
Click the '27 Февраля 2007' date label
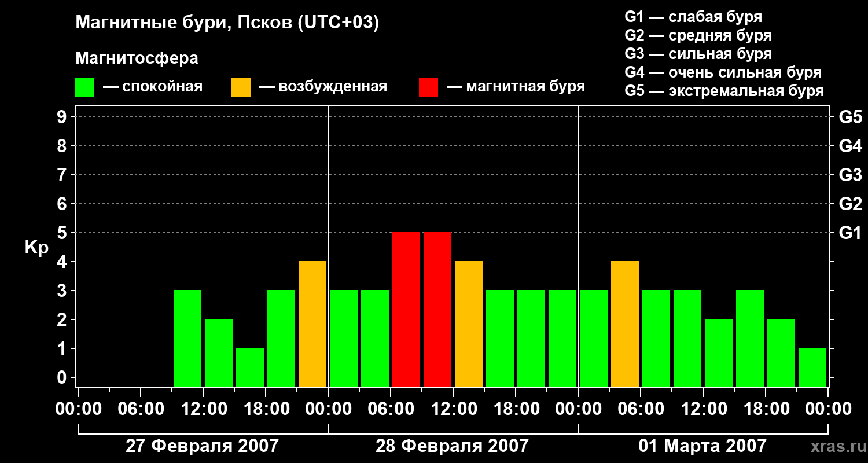[202, 446]
